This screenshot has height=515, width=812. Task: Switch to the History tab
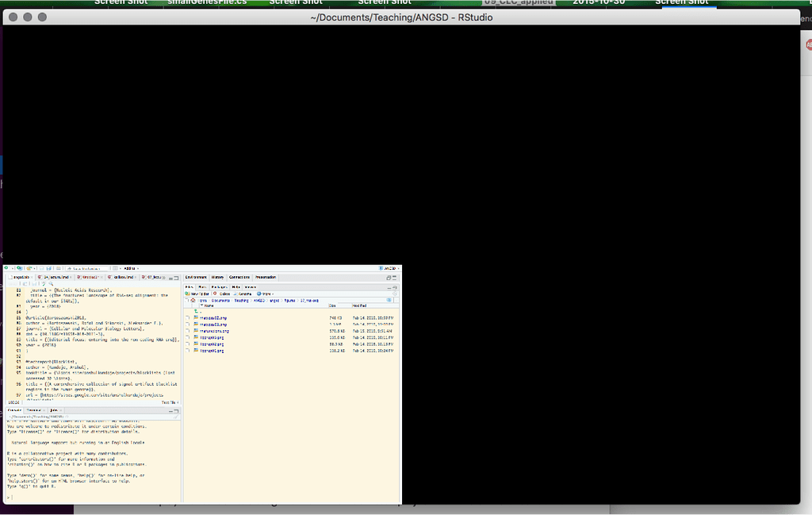tap(218, 278)
